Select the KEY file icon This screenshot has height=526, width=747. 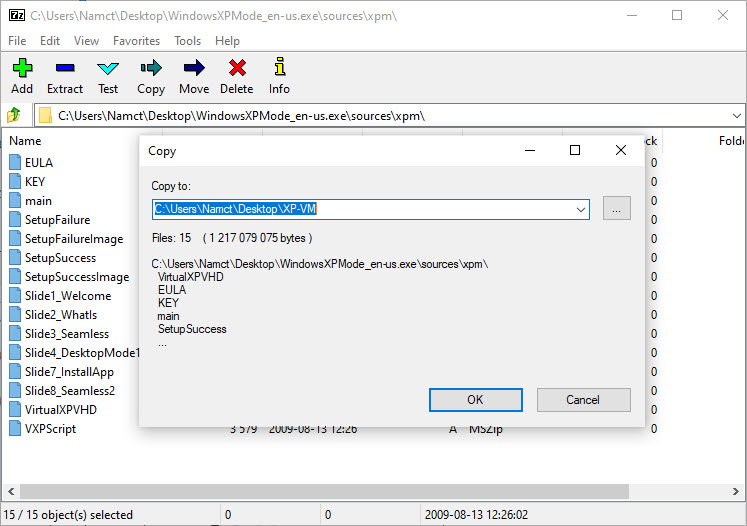coord(15,182)
